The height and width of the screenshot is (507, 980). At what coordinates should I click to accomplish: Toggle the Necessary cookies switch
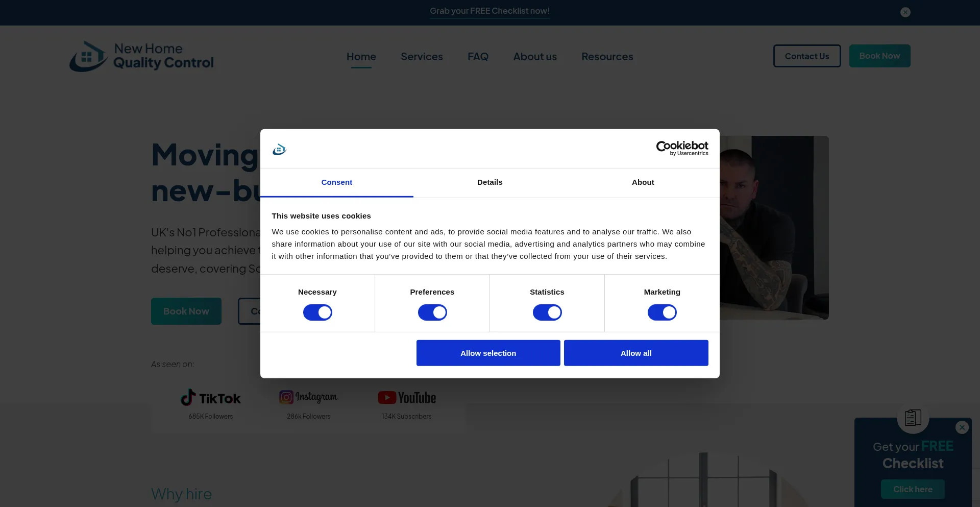[317, 312]
